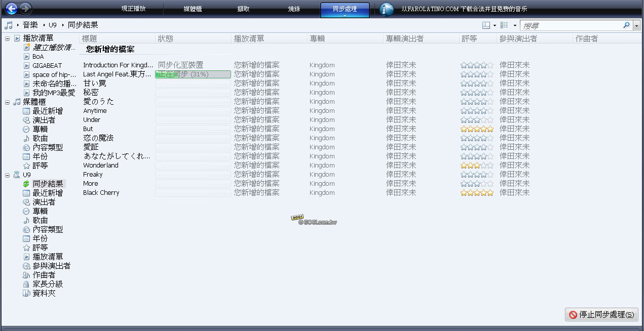Click the Forward navigation arrow button

click(25, 9)
